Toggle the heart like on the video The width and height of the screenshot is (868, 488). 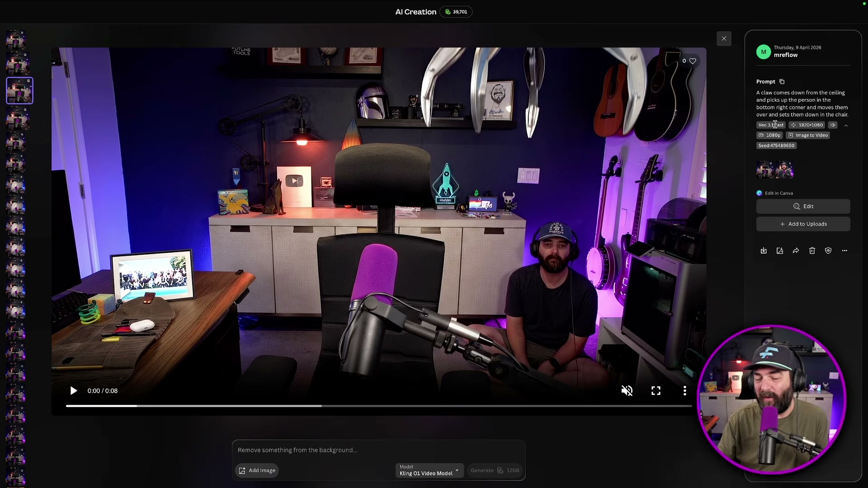(692, 61)
